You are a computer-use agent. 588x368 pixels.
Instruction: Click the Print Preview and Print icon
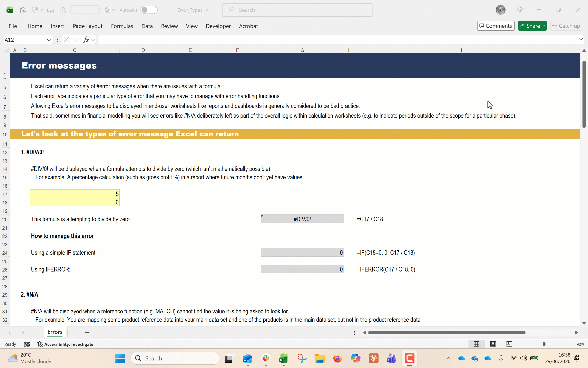point(51,10)
